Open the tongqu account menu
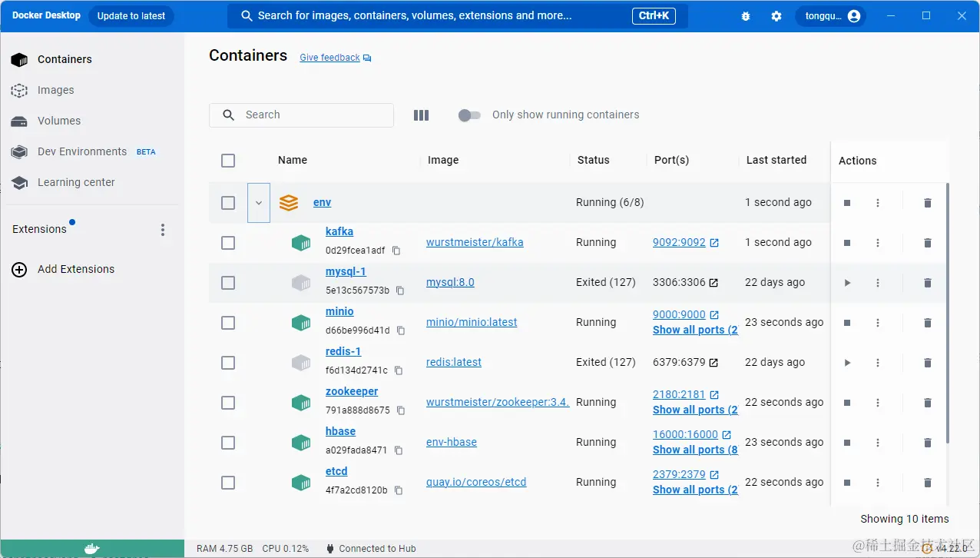 point(831,16)
